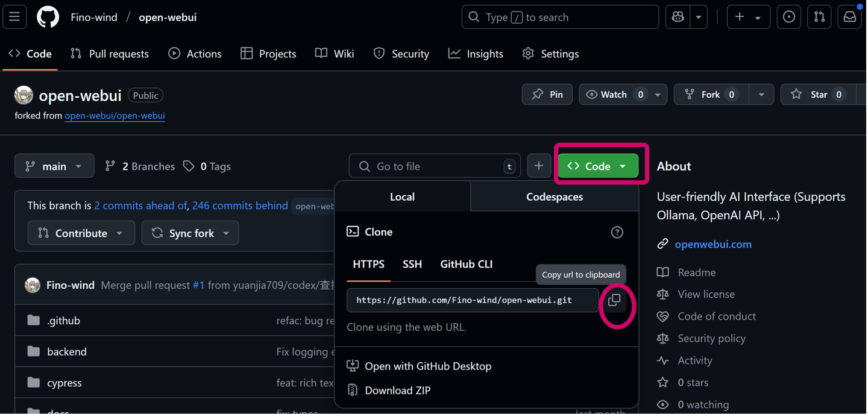This screenshot has height=414, width=868.
Task: Choose Download ZIP
Action: click(389, 390)
